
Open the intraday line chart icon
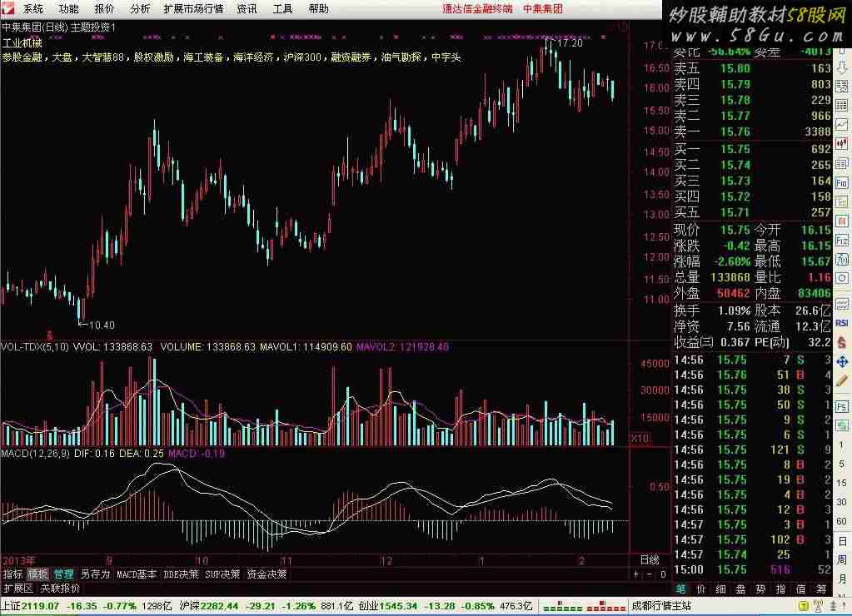click(x=842, y=125)
